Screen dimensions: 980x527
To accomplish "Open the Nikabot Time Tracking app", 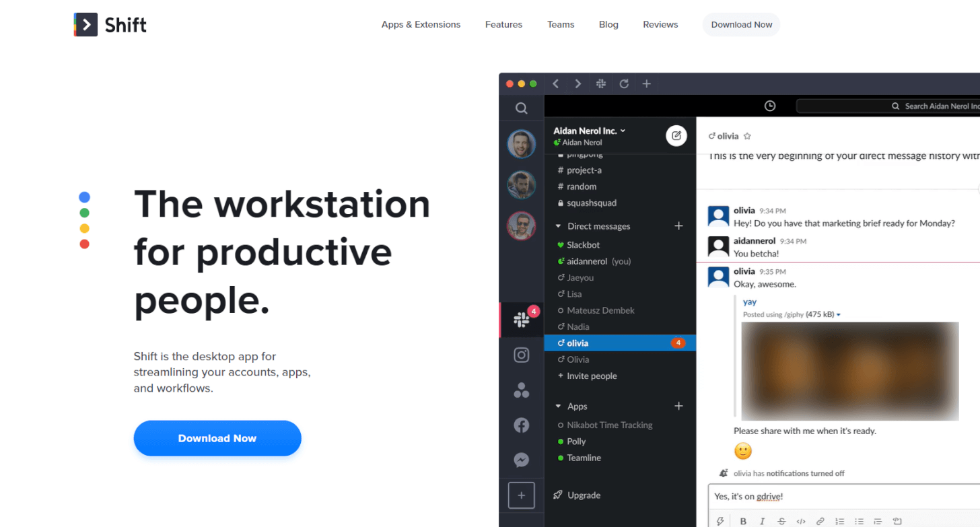I will (x=606, y=425).
